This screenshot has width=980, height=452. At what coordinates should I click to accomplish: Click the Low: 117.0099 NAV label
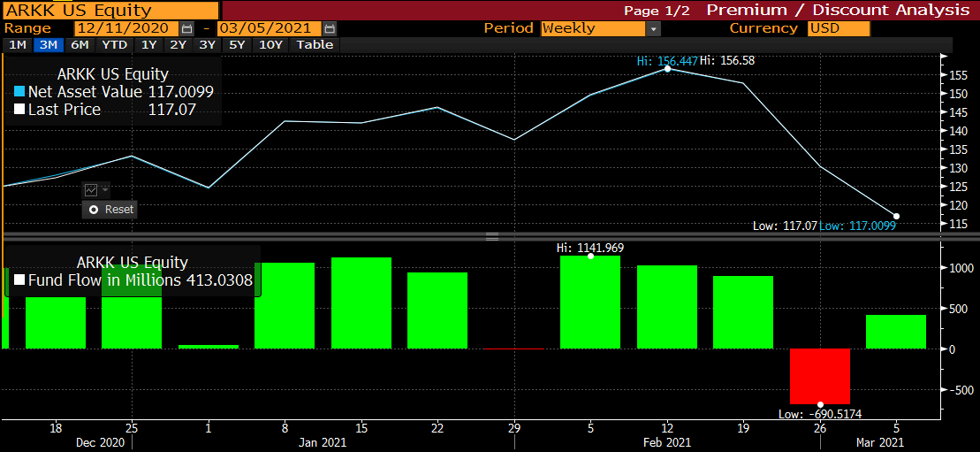[x=857, y=226]
